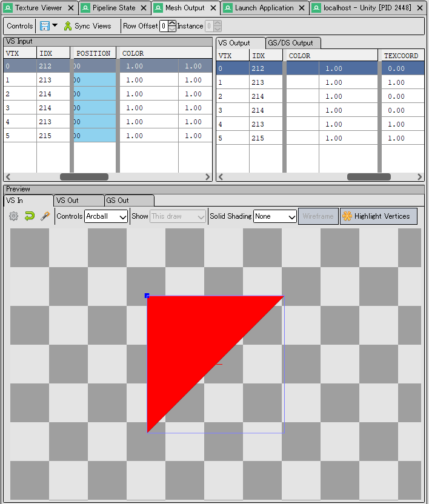Viewport: 429px width, 504px height.
Task: Click the red triangle in mesh preview
Action: tap(193, 340)
